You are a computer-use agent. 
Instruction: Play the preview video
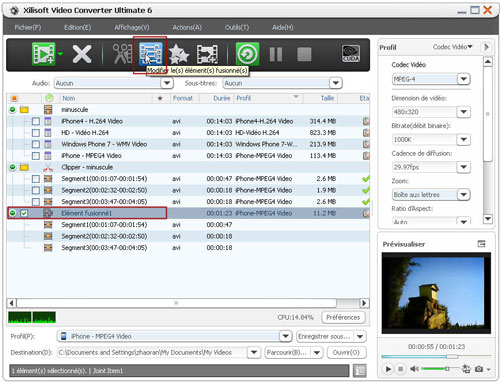[388, 369]
